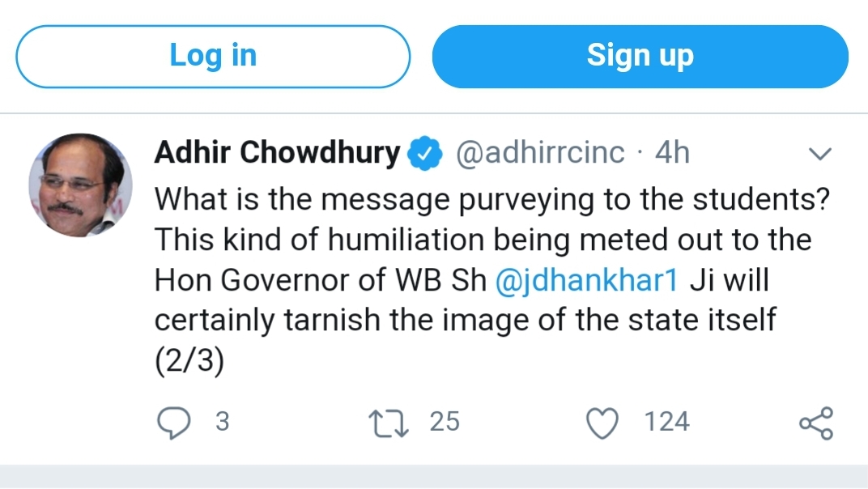This screenshot has width=868, height=489.
Task: Like the tweet with the heart icon
Action: coord(604,423)
